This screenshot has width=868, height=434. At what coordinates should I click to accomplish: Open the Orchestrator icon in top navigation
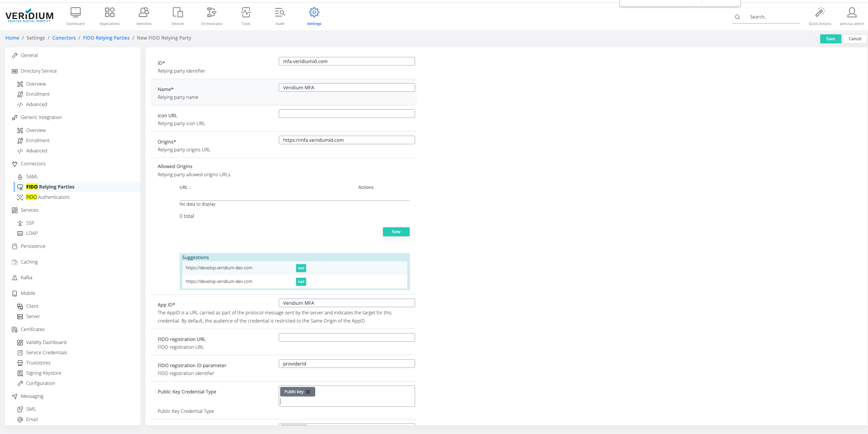click(212, 13)
